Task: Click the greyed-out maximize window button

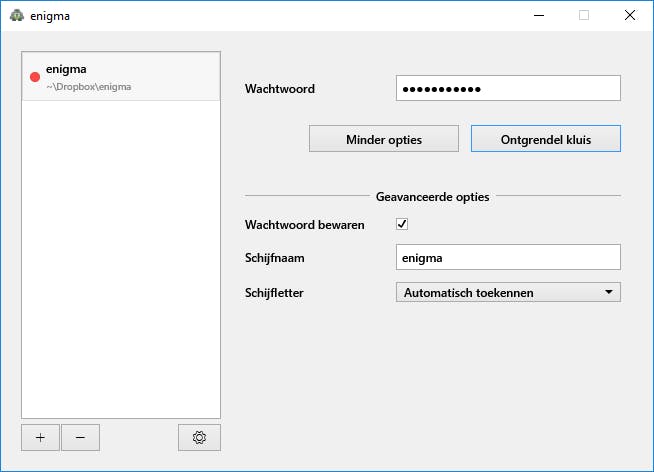Action: click(x=584, y=16)
